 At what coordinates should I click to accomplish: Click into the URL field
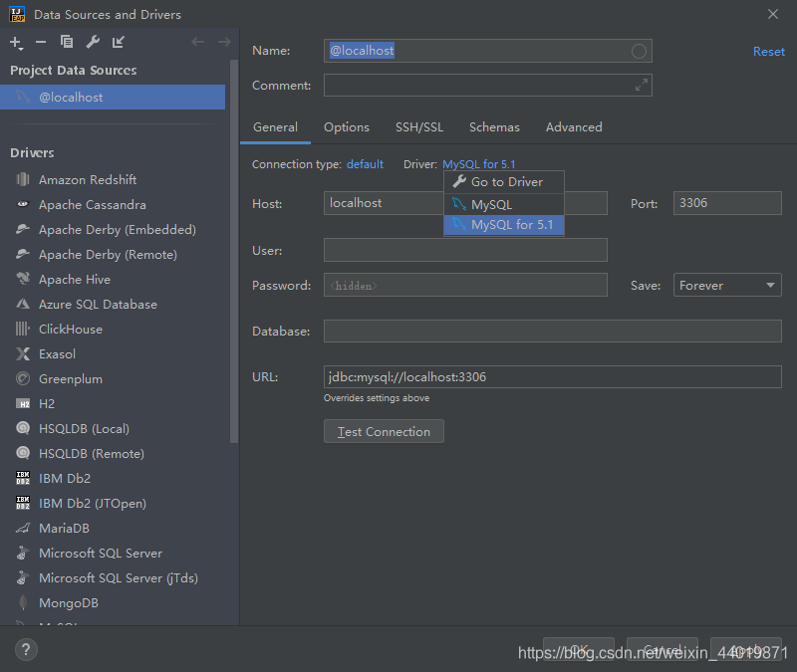(553, 377)
